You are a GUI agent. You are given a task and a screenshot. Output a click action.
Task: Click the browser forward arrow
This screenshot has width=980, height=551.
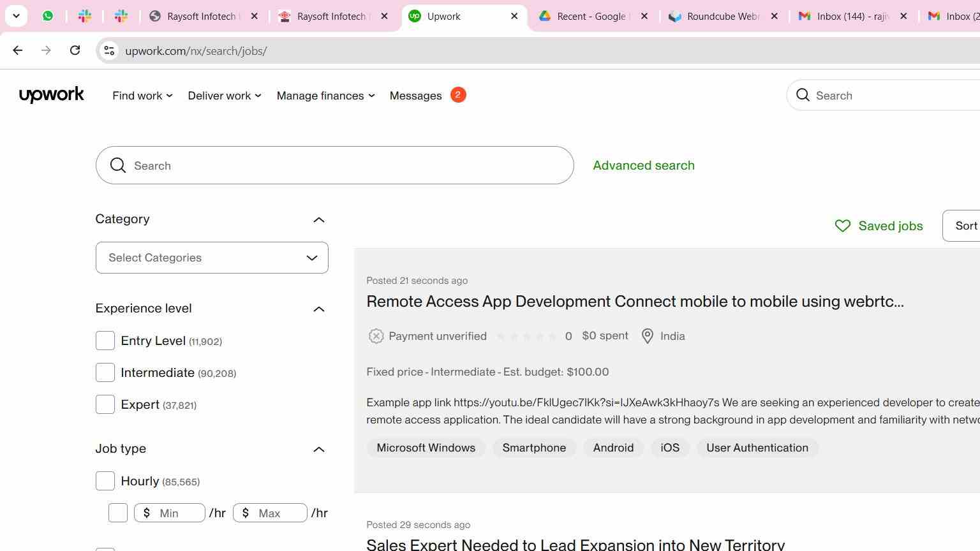tap(46, 50)
